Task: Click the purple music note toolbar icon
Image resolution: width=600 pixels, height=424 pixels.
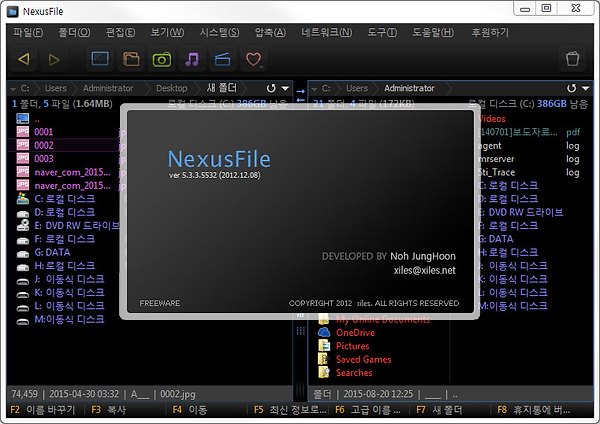Action: tap(190, 60)
